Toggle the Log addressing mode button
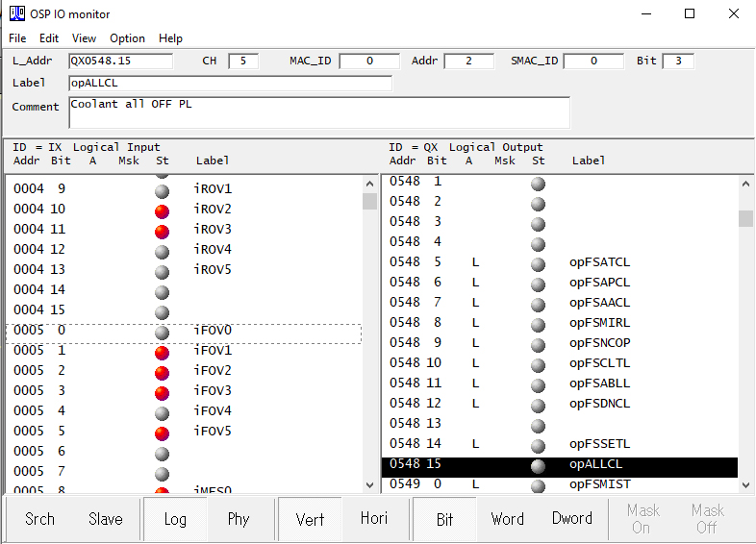The height and width of the screenshot is (544, 756). pos(175,519)
